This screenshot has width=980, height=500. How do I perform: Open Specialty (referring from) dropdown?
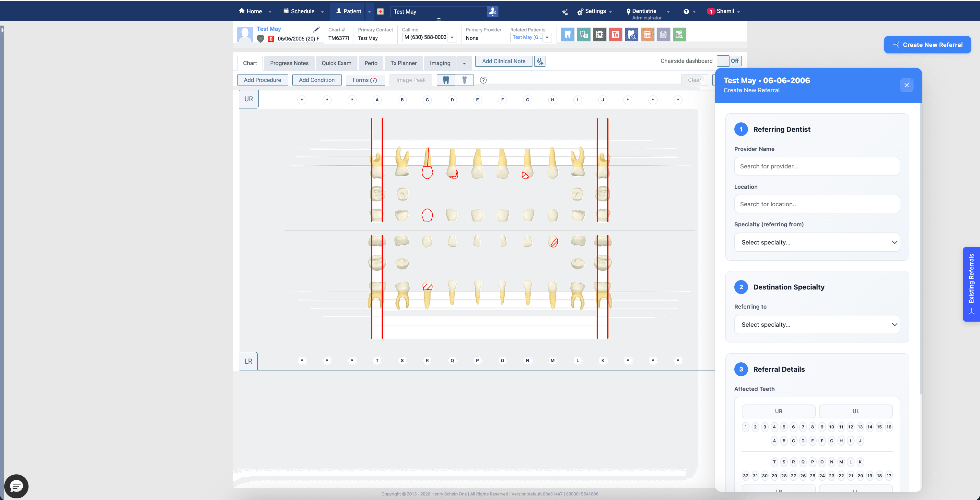tap(817, 242)
